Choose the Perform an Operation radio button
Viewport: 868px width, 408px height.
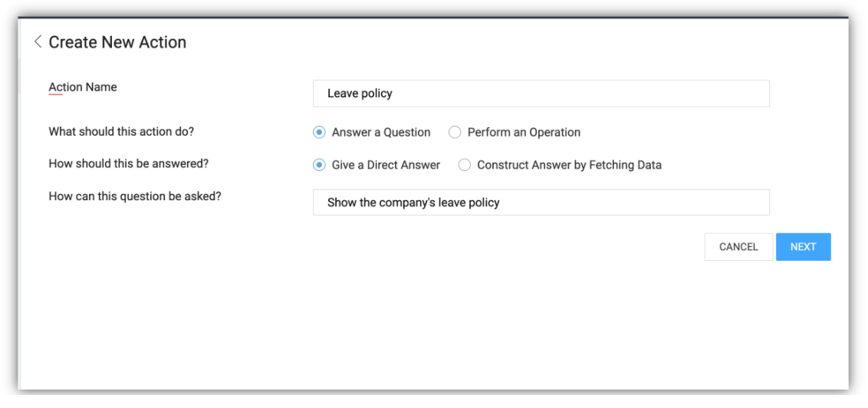[x=455, y=132]
